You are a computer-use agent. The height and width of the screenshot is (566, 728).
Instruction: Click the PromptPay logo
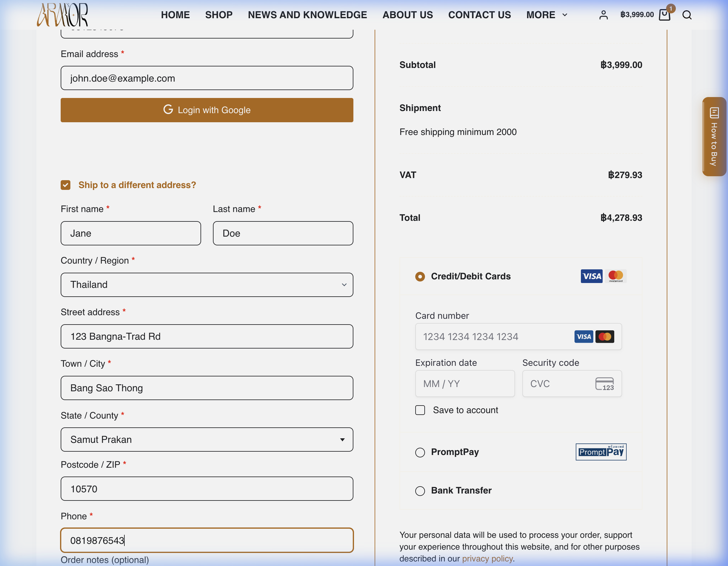[x=601, y=452]
